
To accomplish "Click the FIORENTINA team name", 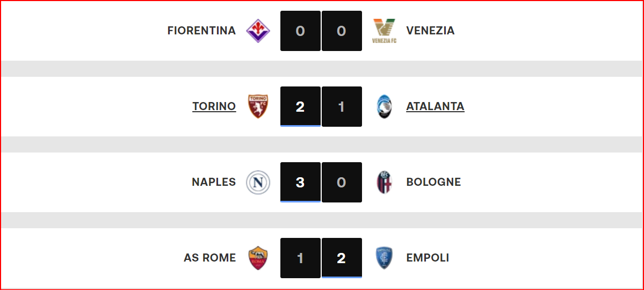I will (201, 31).
